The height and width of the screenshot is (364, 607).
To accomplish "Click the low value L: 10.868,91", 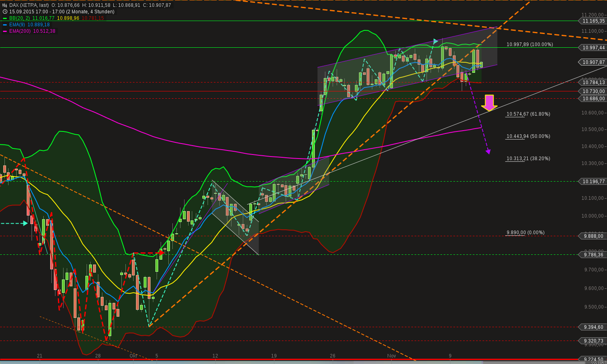I will (127, 5).
